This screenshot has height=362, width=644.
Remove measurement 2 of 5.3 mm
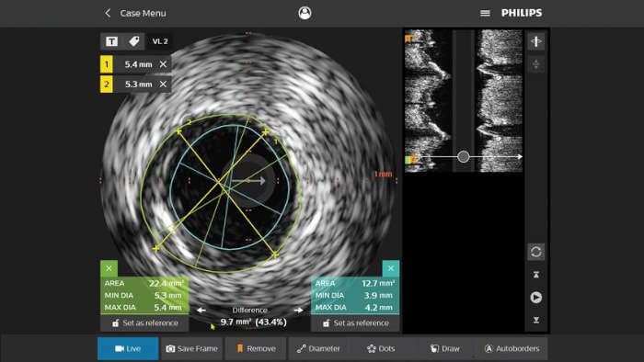coord(163,84)
